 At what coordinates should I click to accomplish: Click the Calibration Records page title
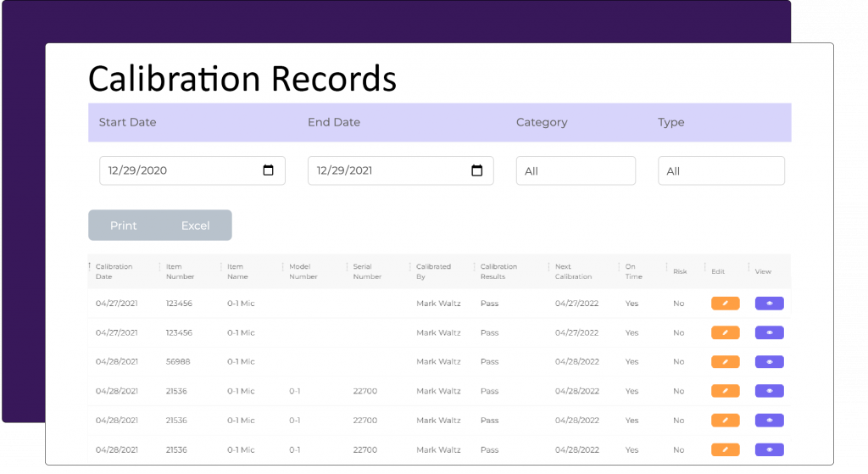tap(242, 78)
